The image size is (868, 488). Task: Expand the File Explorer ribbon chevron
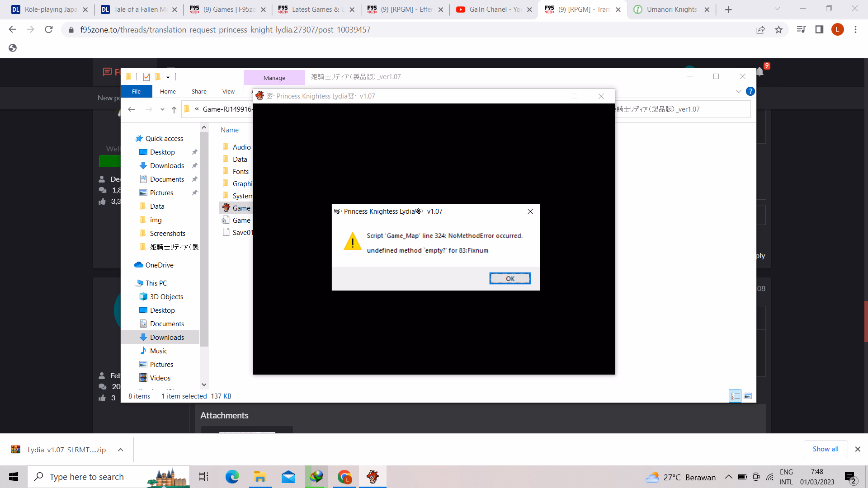[738, 91]
